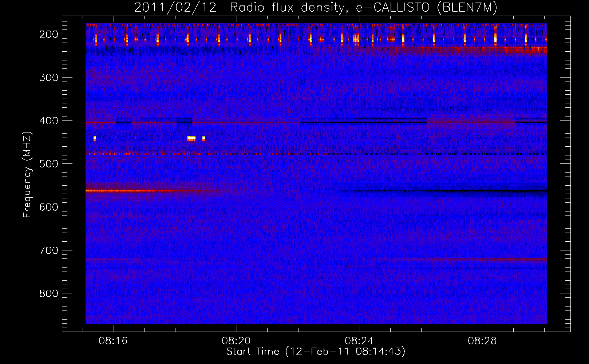Click the 'Start Time (12-Feb-11 08:14:43)' label

[316, 352]
